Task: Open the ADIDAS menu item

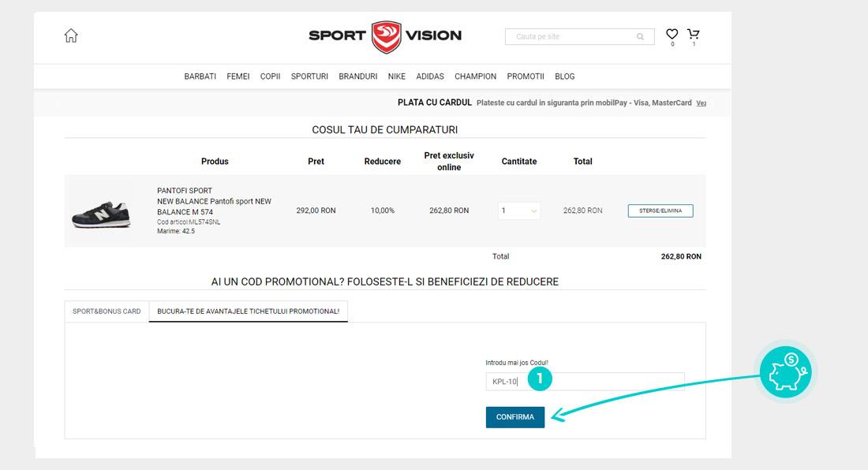Action: point(430,76)
